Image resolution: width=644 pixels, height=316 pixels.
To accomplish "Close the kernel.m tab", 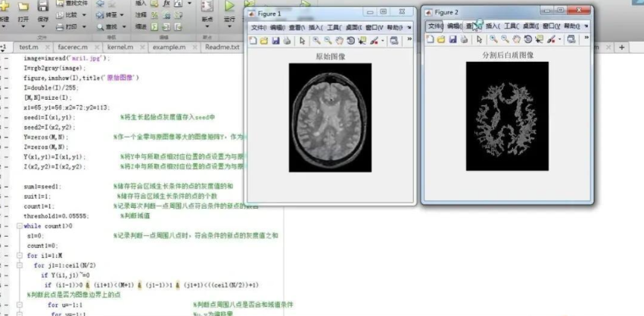I will coord(142,47).
